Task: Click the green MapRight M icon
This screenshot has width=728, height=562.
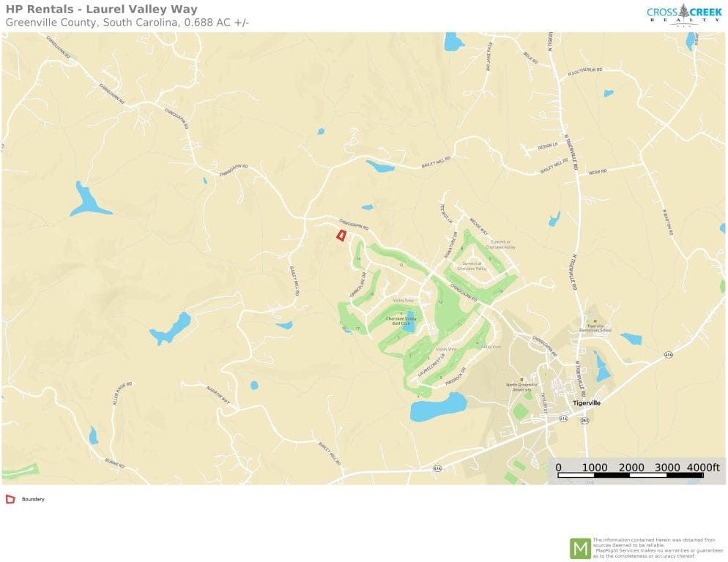Action: click(x=580, y=549)
